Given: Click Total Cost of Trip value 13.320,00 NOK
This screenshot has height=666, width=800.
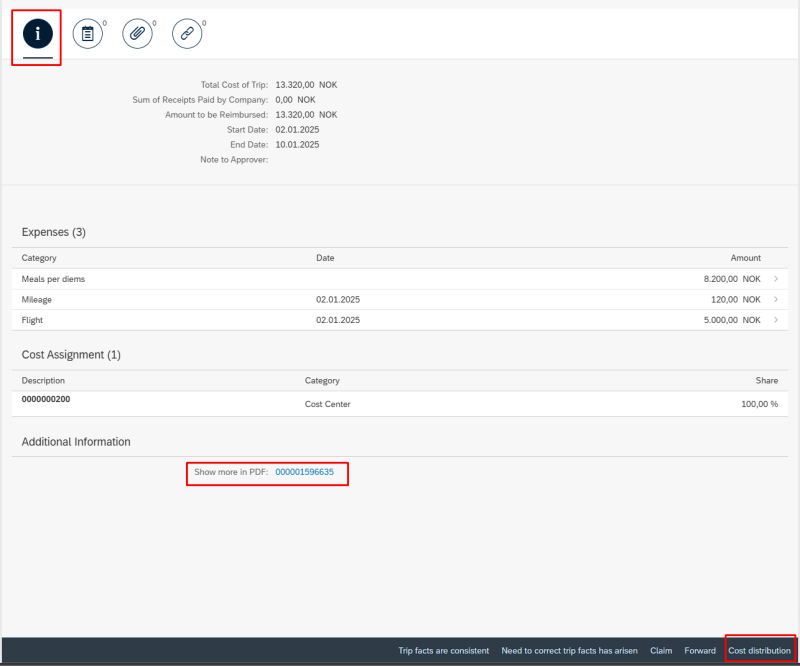Looking at the screenshot, I should pyautogui.click(x=306, y=85).
